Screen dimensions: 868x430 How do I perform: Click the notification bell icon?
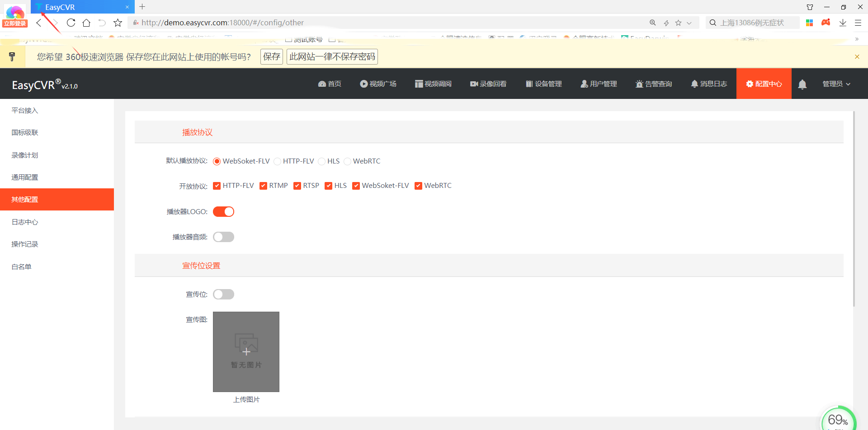(802, 84)
